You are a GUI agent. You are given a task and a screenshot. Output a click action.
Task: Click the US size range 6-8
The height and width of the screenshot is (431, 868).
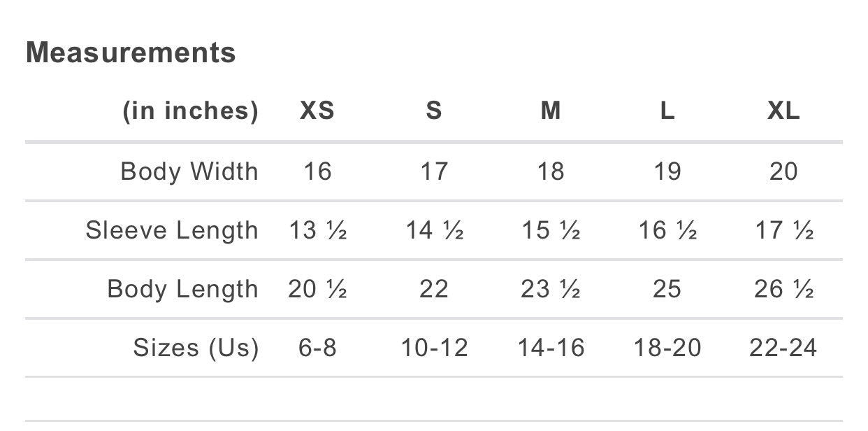click(x=317, y=348)
